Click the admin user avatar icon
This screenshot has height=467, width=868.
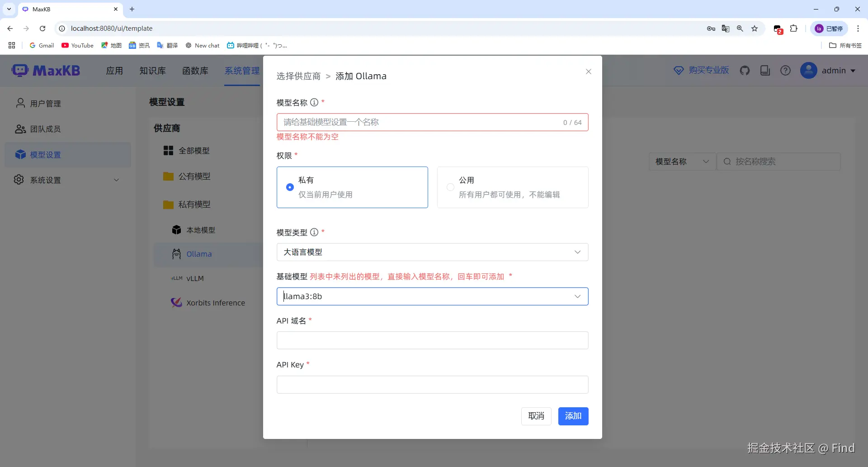tap(809, 71)
